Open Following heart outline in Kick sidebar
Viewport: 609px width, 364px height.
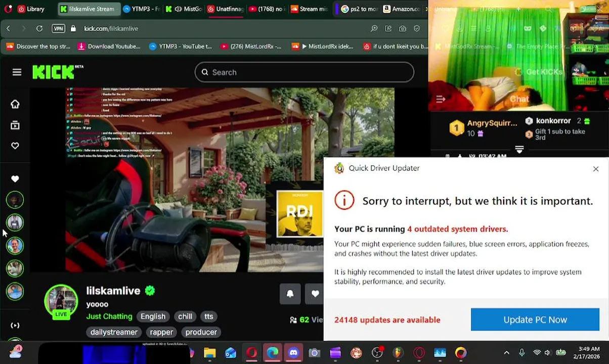[15, 146]
